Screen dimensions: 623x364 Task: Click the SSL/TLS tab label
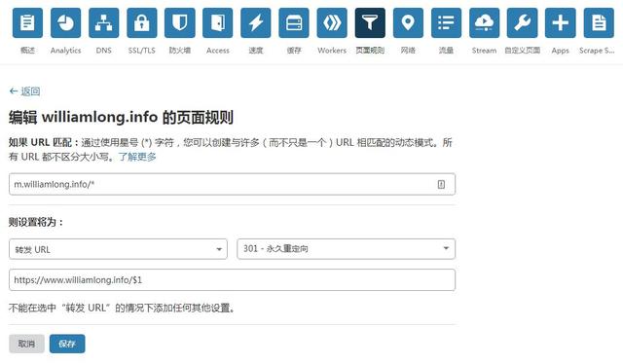coord(142,51)
